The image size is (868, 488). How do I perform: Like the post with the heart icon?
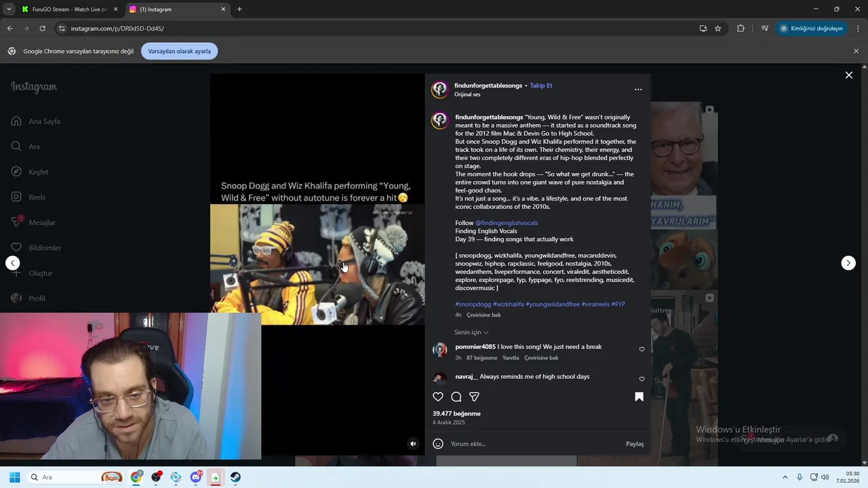pos(438,396)
